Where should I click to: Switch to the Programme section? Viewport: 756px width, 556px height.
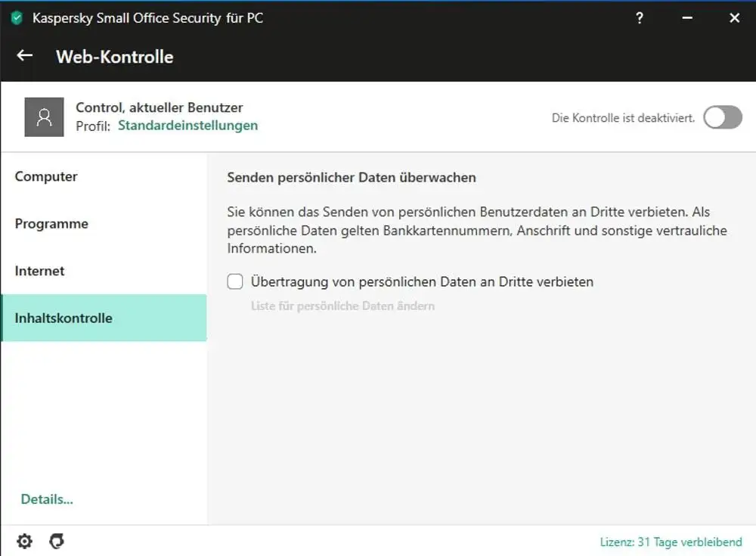[x=51, y=224]
